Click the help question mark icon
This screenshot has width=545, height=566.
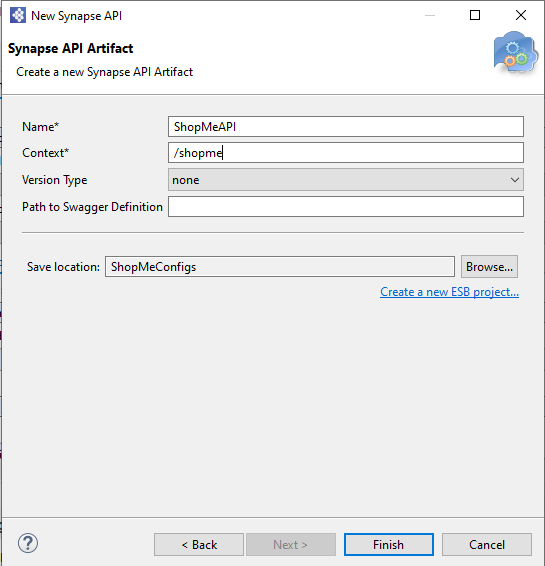[28, 543]
